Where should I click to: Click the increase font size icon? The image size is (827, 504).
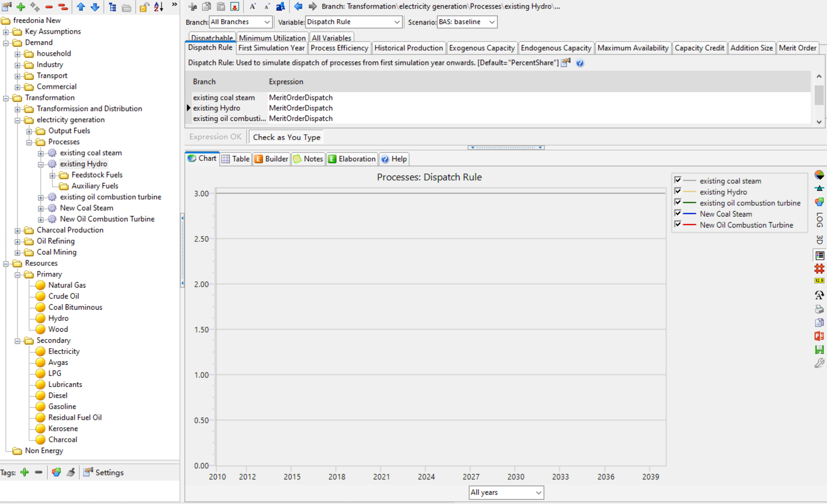(253, 6)
